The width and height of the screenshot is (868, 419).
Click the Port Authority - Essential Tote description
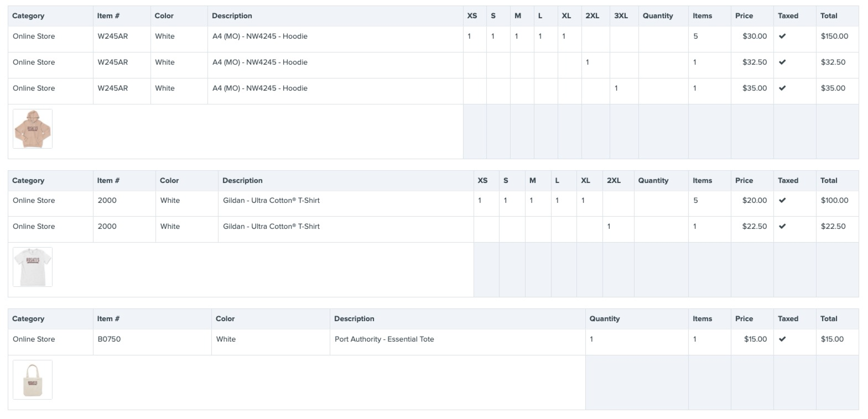coord(384,339)
